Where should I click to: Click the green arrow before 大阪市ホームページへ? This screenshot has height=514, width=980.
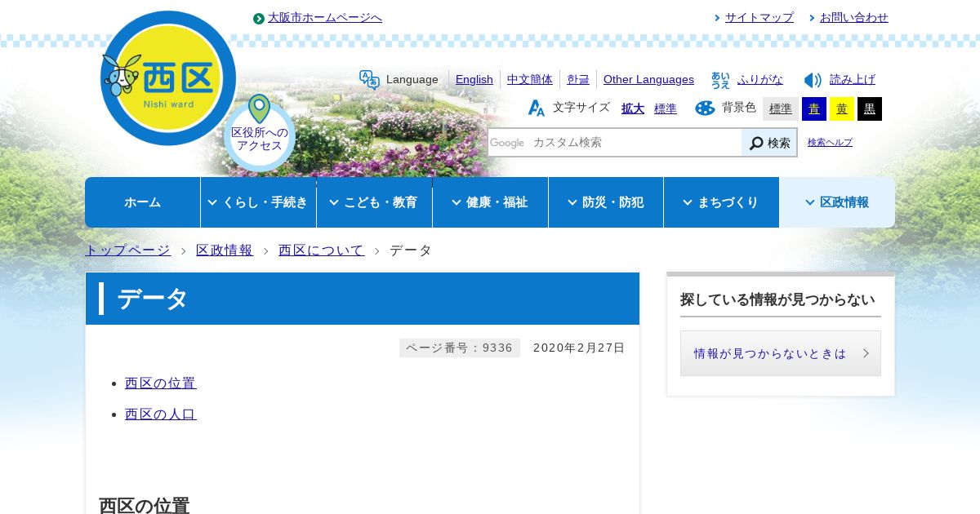259,18
